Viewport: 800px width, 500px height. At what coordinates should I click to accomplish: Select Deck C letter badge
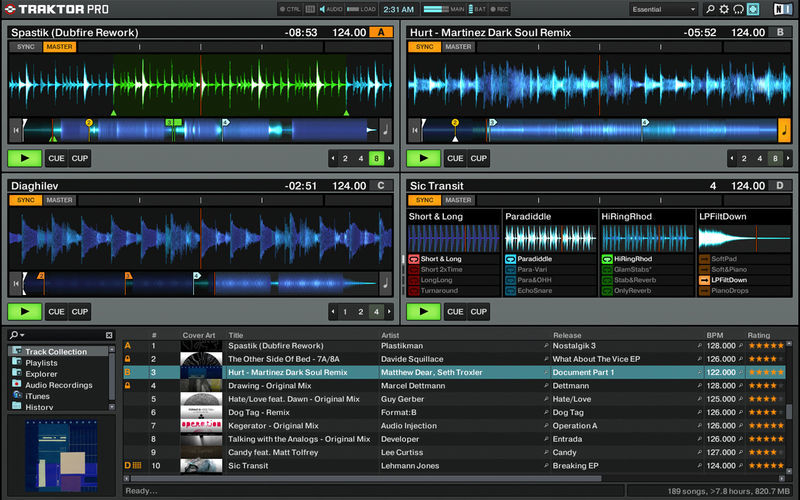(381, 186)
